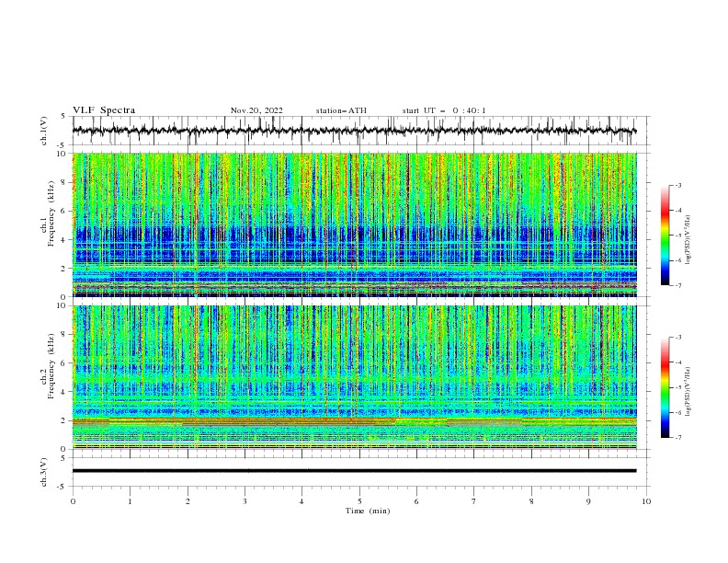Click the "ch.3(V)" axis label

(44, 472)
